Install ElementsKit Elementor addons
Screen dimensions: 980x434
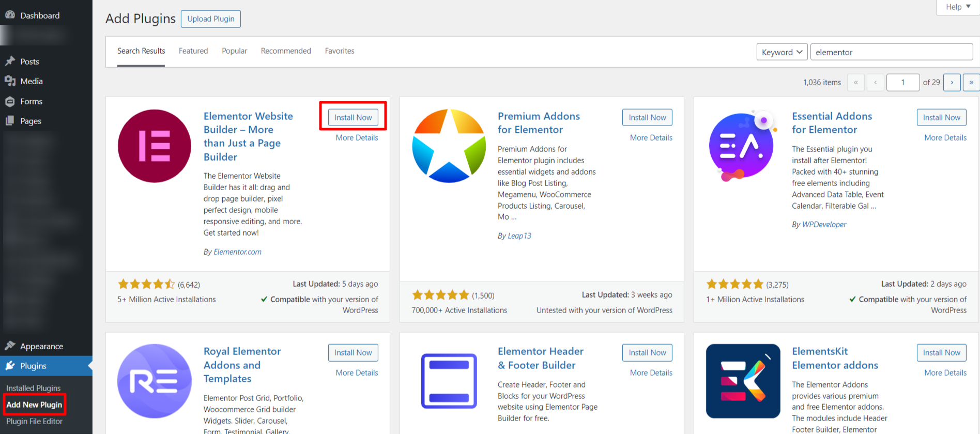[x=941, y=352]
